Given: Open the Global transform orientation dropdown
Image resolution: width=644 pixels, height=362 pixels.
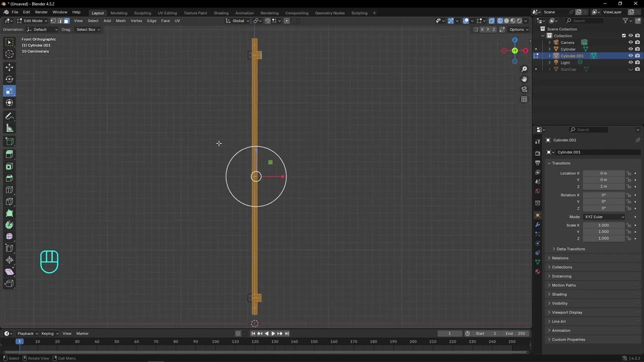Looking at the screenshot, I should coord(237,21).
